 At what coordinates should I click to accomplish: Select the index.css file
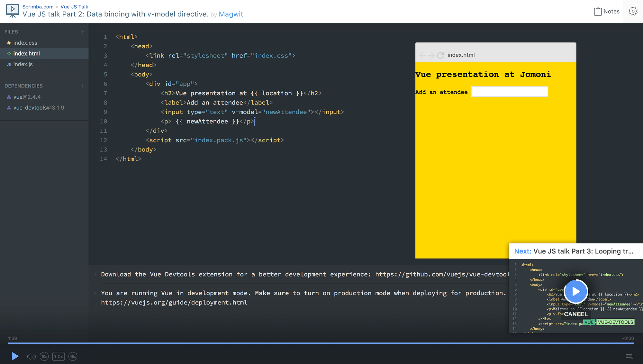tap(25, 43)
